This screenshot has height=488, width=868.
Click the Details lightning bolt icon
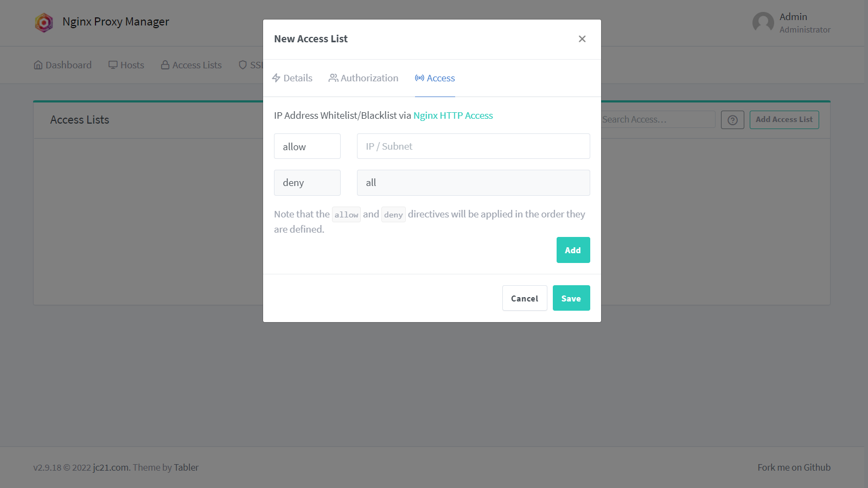(x=276, y=78)
